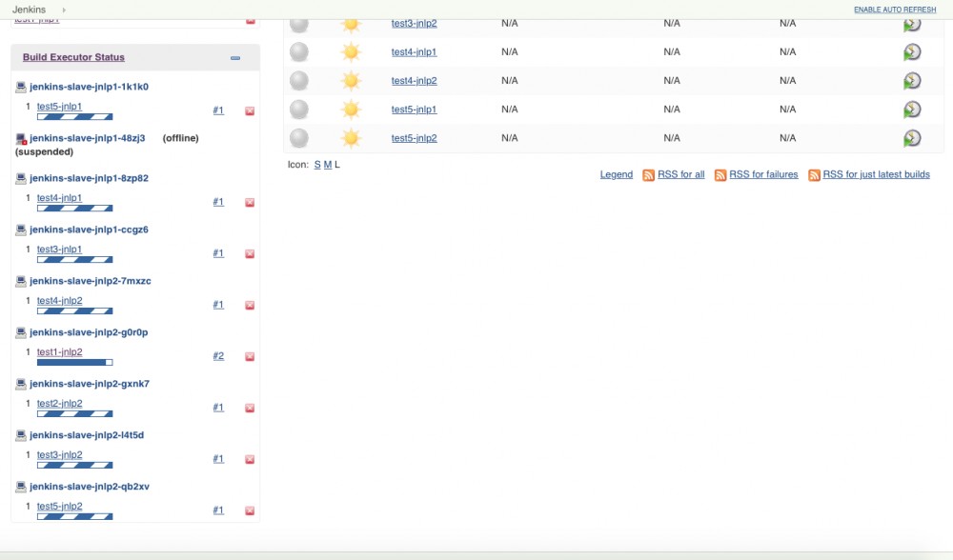Abort the test3-jnlp1 build using red X

pos(250,254)
